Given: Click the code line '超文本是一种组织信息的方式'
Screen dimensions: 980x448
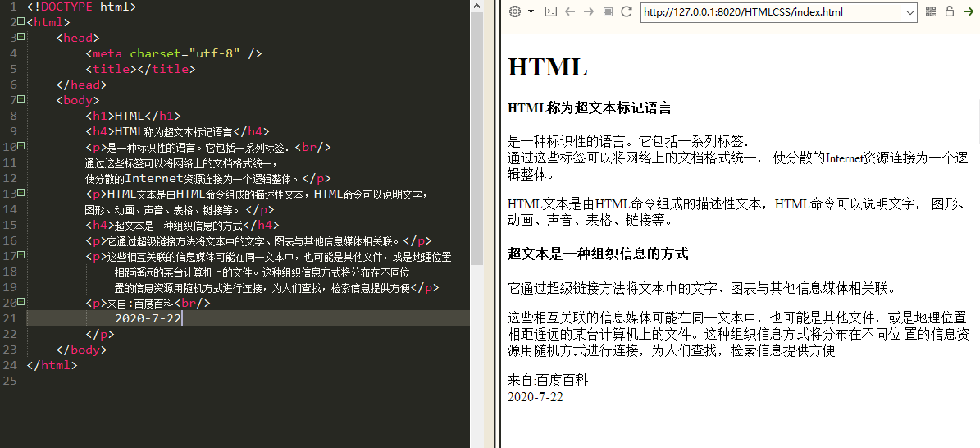Looking at the screenshot, I should click(x=182, y=226).
